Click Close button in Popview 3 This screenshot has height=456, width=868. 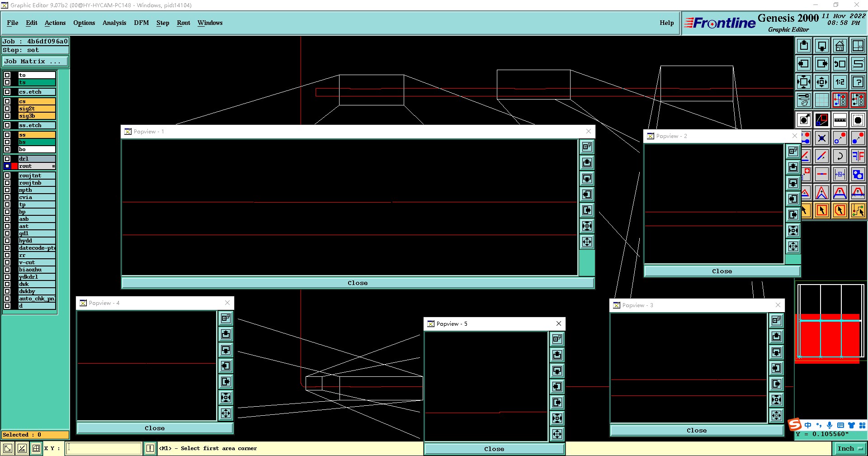click(x=697, y=430)
